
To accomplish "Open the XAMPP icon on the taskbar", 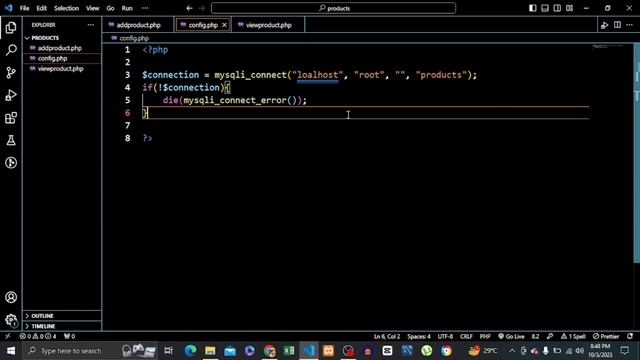I will click(328, 351).
